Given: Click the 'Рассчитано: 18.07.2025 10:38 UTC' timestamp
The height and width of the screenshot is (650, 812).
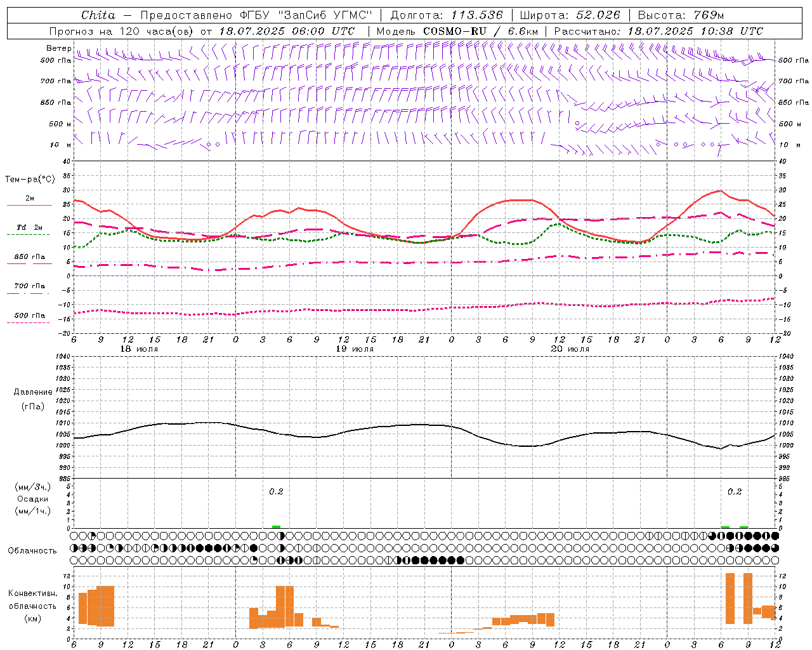Looking at the screenshot, I should (658, 31).
